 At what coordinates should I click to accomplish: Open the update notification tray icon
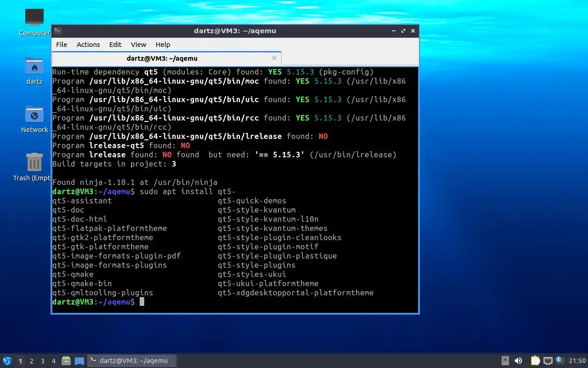pos(559,360)
